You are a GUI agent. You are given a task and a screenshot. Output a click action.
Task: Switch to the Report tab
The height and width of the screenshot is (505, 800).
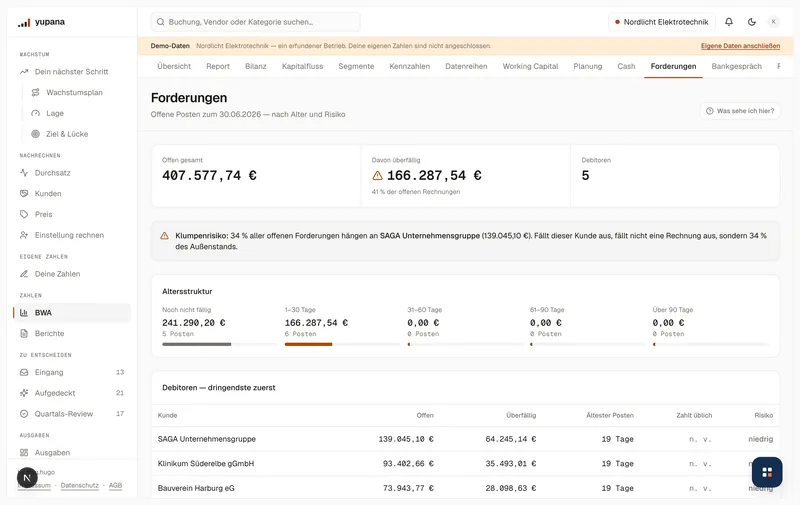point(218,66)
